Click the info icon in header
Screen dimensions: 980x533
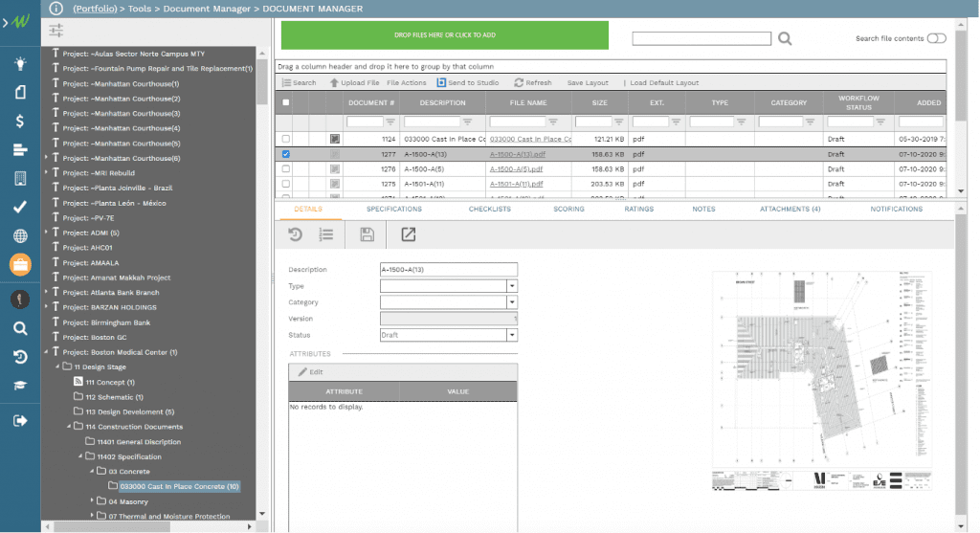click(56, 9)
